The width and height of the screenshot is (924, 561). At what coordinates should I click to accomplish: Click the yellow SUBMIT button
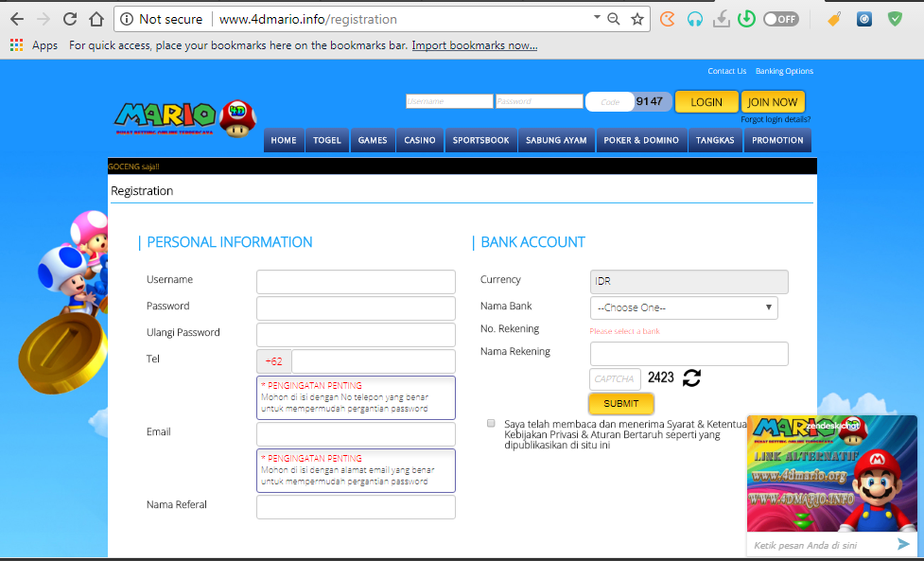click(x=621, y=404)
